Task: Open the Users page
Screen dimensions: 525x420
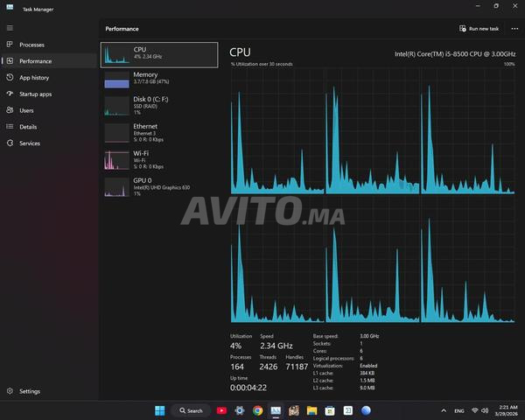Action: tap(26, 110)
